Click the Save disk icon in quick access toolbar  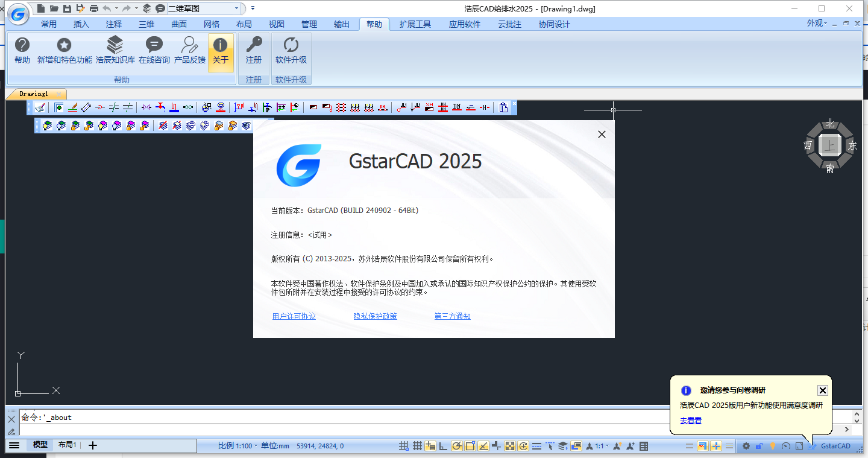67,8
